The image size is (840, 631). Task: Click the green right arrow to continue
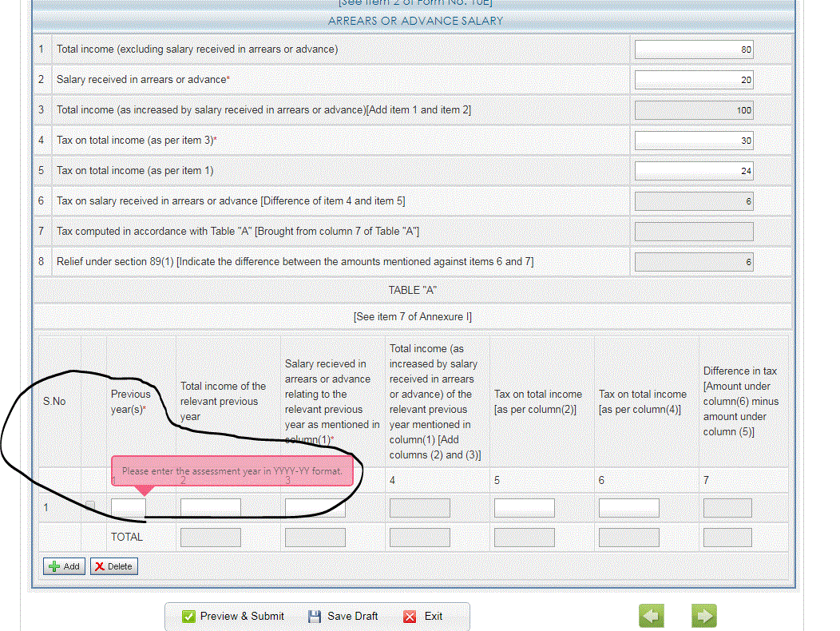703,616
